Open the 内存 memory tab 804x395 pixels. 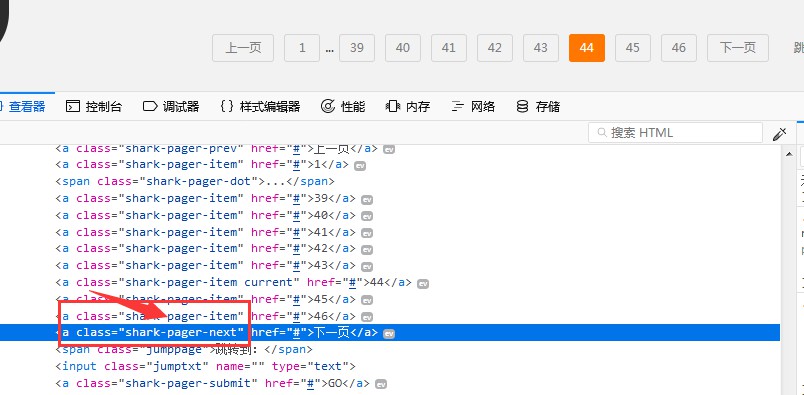tap(408, 107)
